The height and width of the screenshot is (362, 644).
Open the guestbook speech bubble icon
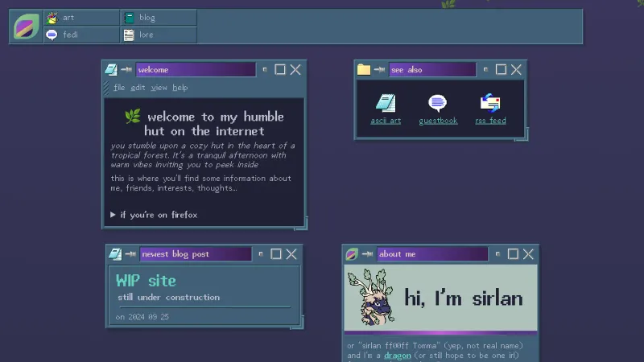437,103
